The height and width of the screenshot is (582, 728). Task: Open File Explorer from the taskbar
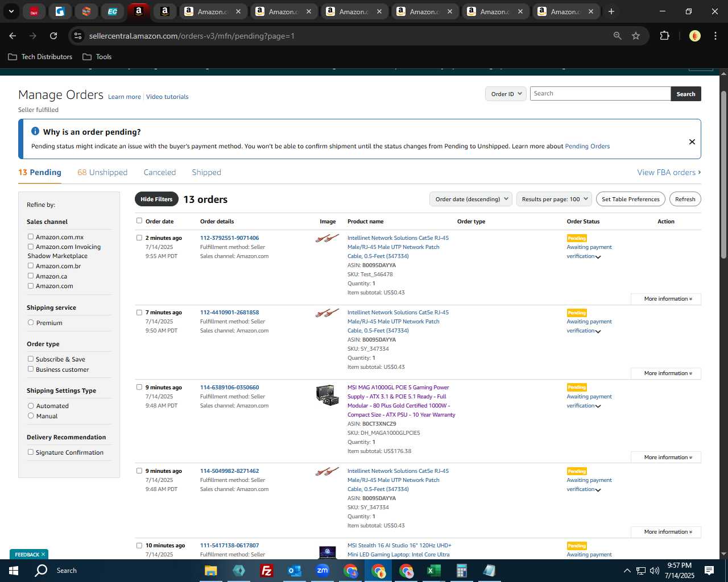(210, 571)
